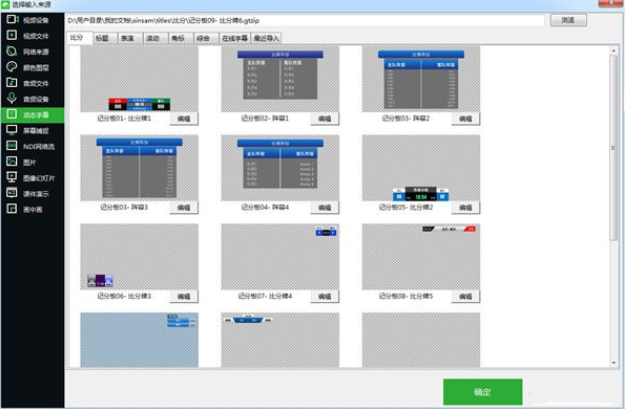Image resolution: width=625 pixels, height=409 pixels.
Task: Open the 屏幕捕捉 monitor icon
Action: click(x=11, y=131)
